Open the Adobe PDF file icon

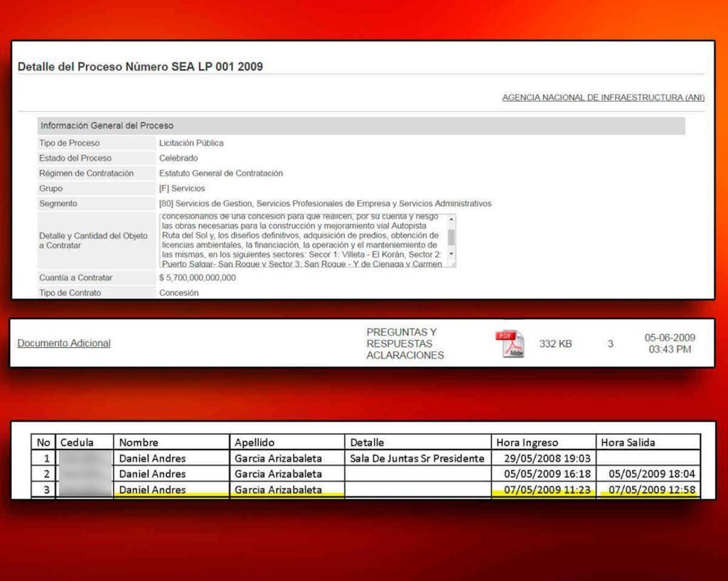(509, 343)
